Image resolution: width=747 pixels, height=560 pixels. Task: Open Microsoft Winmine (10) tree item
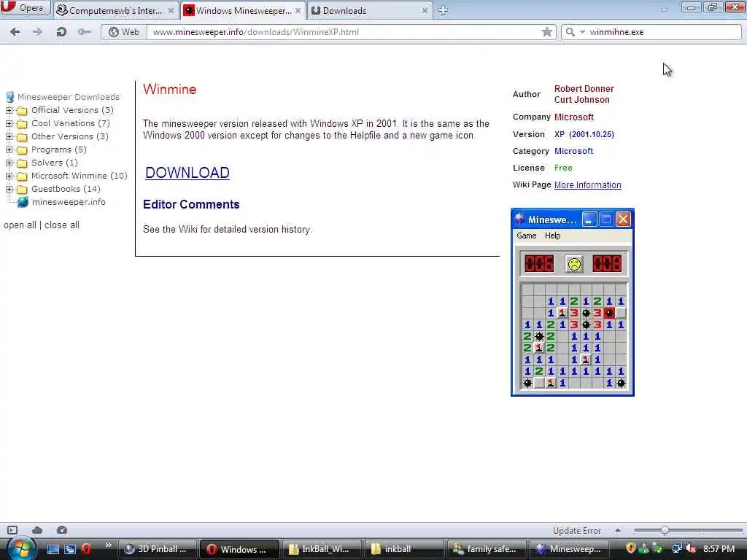point(79,176)
